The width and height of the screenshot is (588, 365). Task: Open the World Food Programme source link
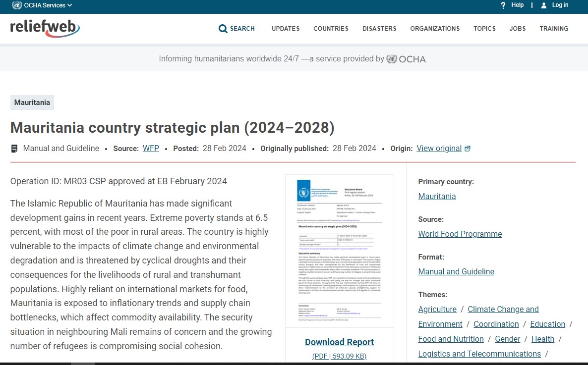pyautogui.click(x=460, y=234)
